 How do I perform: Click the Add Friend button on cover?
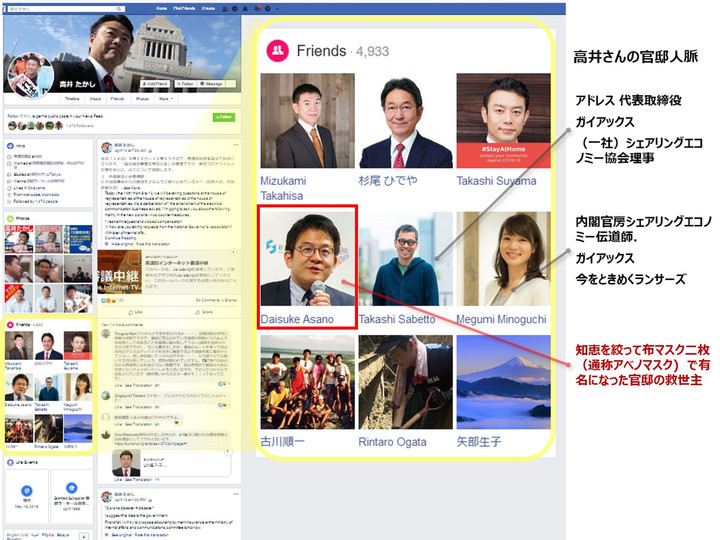pos(155,84)
